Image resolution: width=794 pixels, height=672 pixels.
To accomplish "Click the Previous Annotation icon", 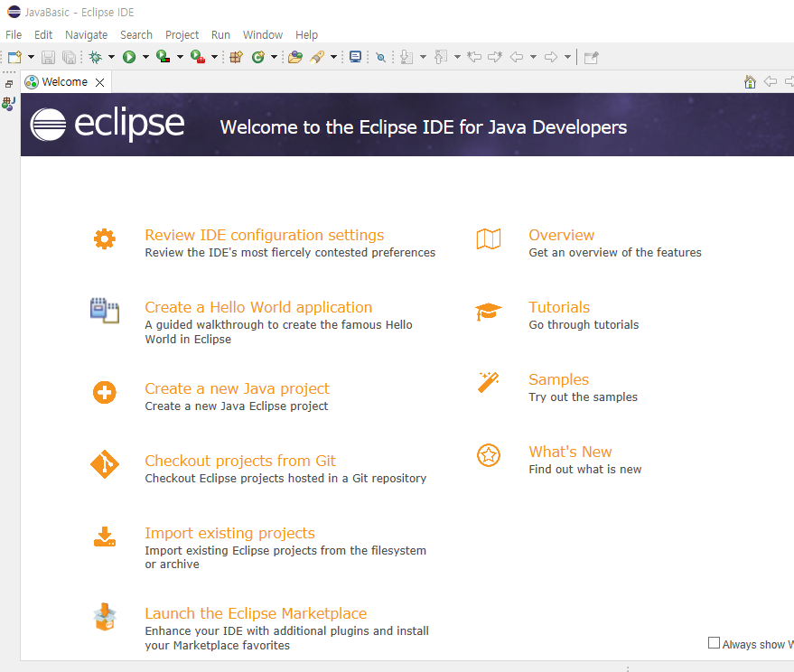I will coord(441,57).
